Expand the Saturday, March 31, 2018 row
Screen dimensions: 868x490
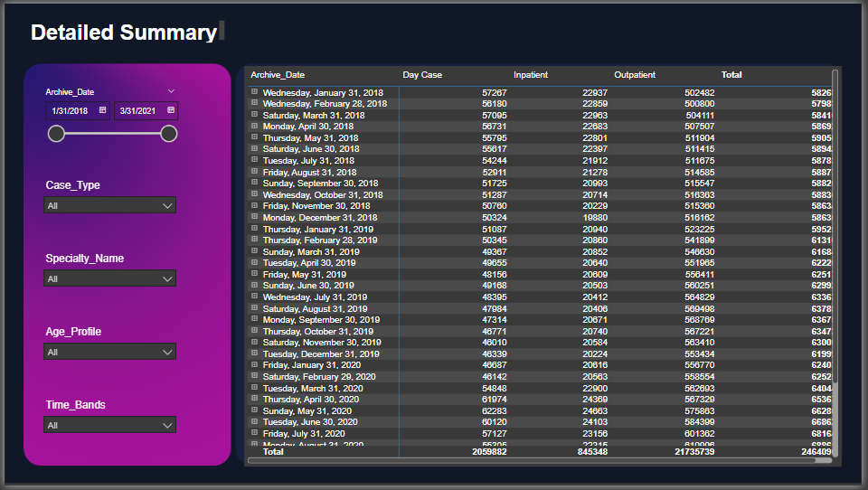(255, 115)
